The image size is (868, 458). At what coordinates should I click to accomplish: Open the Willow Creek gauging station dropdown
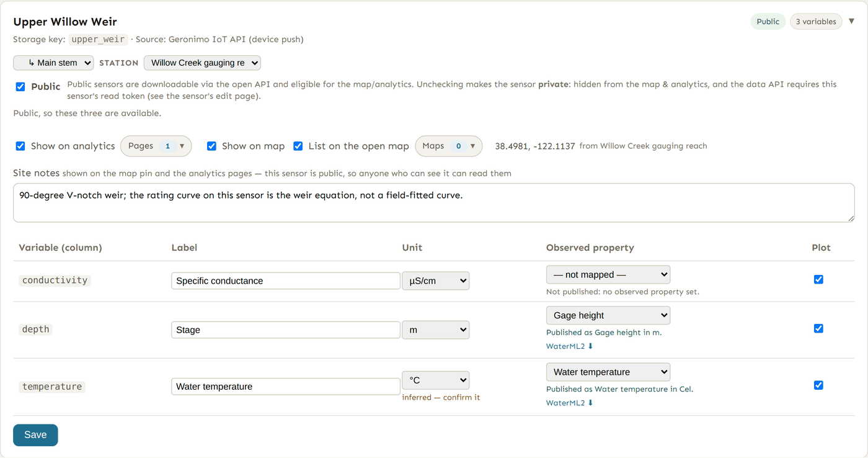[202, 63]
